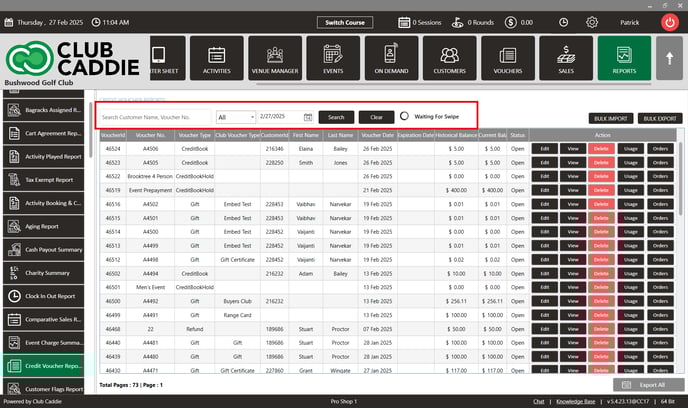Sort by Voucher Date column header

377,135
